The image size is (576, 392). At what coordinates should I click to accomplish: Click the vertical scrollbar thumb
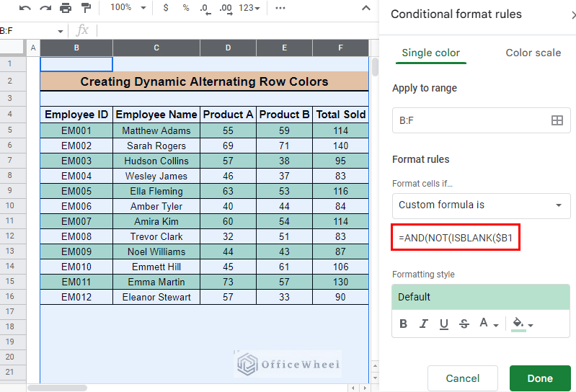coord(375,67)
